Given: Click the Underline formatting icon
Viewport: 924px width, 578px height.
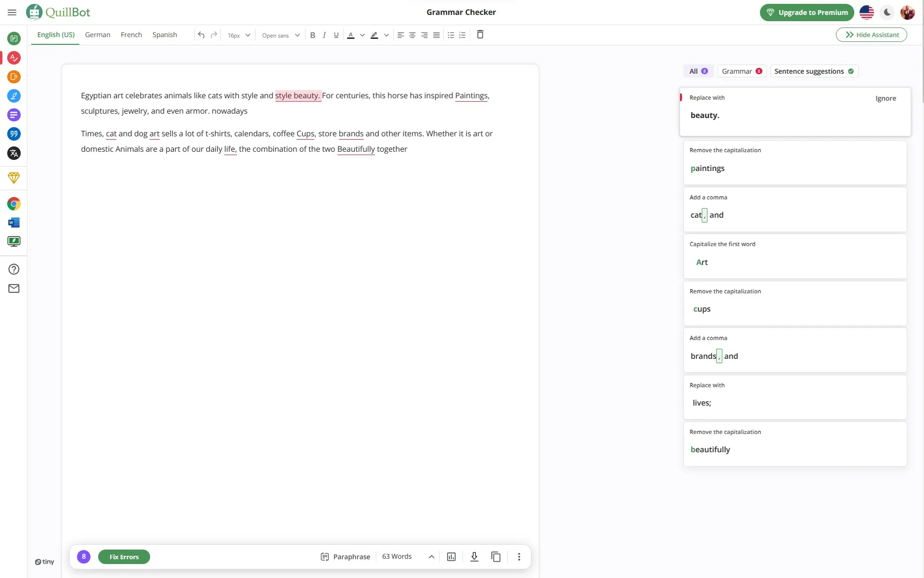Looking at the screenshot, I should coord(336,35).
